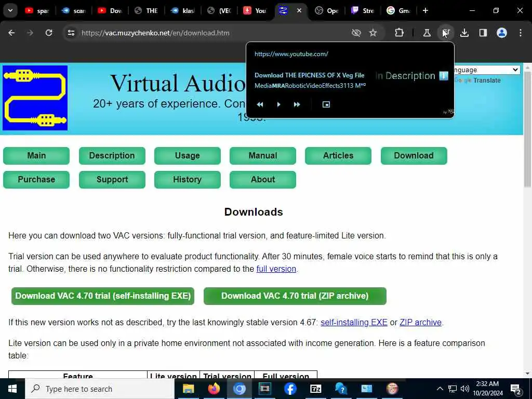The image size is (532, 399).
Task: Follow the 'full version' link
Action: tap(276, 269)
